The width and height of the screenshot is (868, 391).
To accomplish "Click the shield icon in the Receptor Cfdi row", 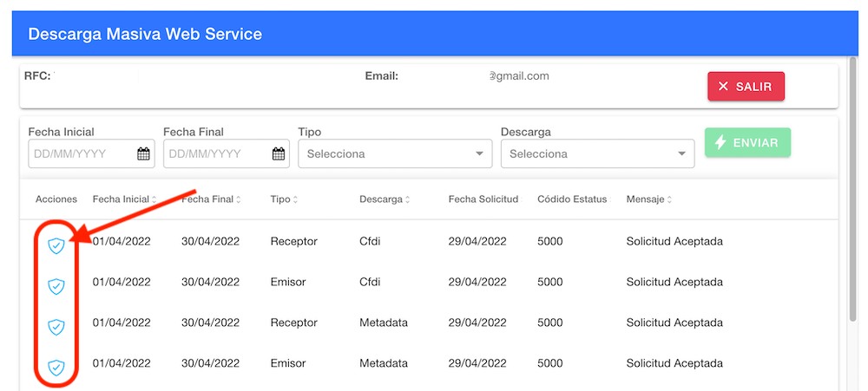I will tap(56, 245).
